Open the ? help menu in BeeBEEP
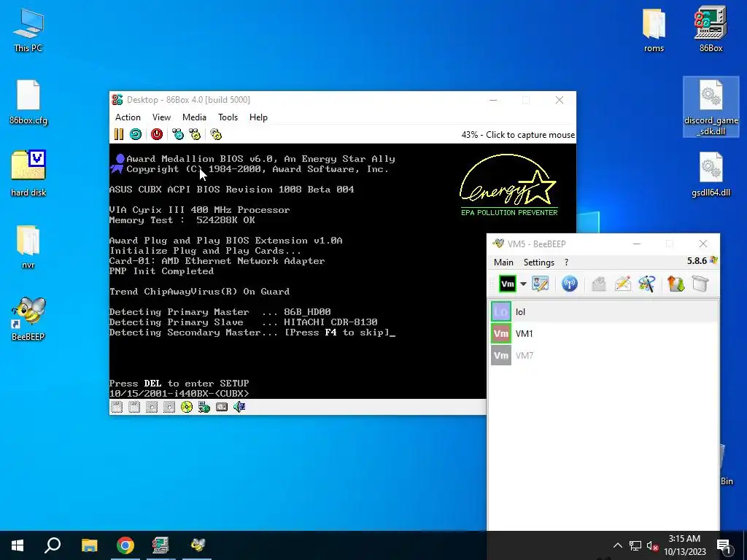 point(566,262)
